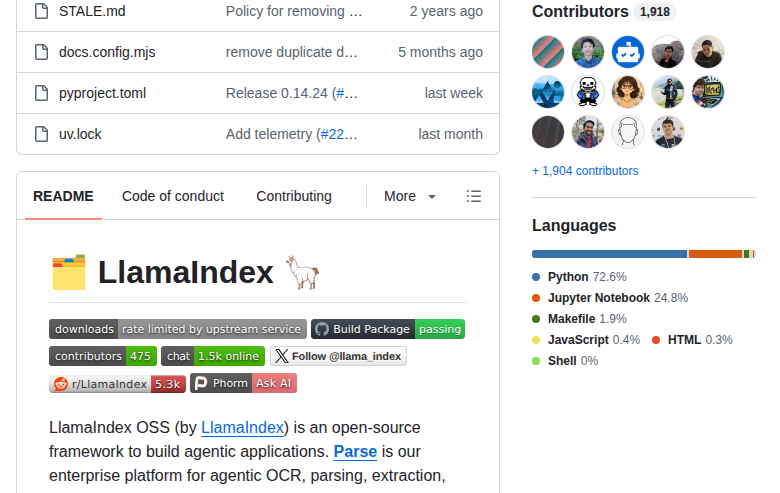The width and height of the screenshot is (780, 493).
Task: Open the blue triangles pattern avatar
Action: point(548,92)
